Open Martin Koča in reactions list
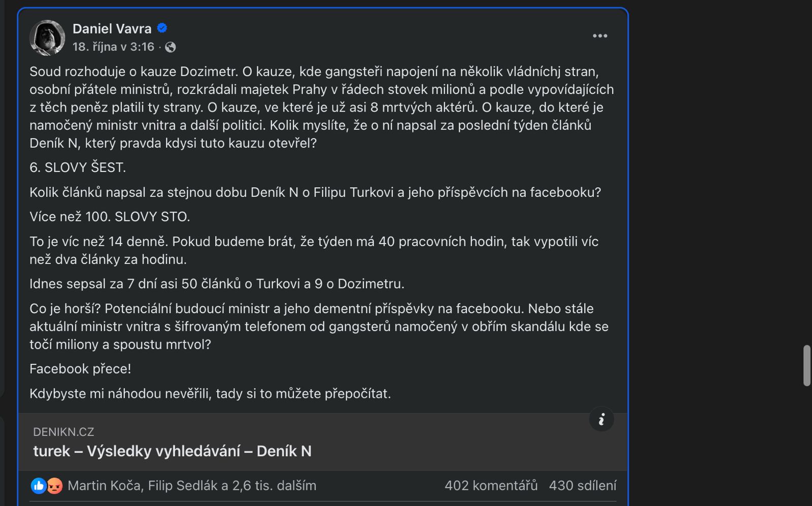The image size is (812, 506). (x=104, y=486)
